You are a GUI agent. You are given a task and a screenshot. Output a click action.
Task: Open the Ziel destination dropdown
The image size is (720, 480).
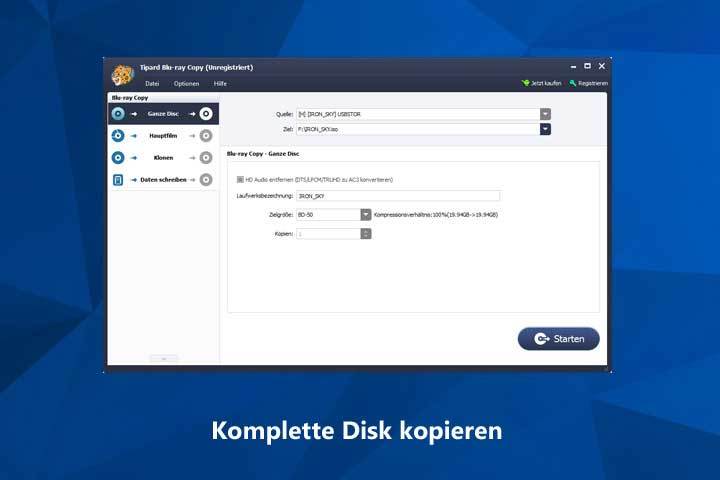(x=545, y=129)
